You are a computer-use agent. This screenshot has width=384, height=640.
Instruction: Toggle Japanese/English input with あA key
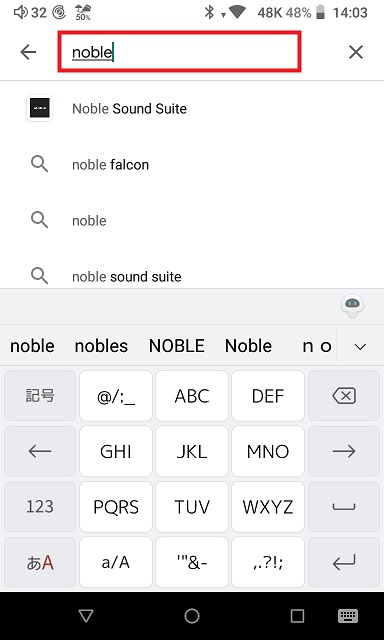[x=40, y=562]
